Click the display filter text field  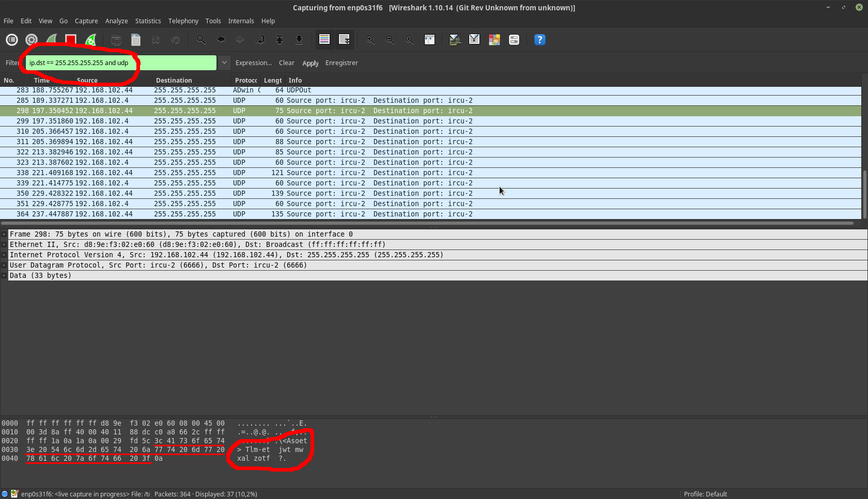(171, 63)
